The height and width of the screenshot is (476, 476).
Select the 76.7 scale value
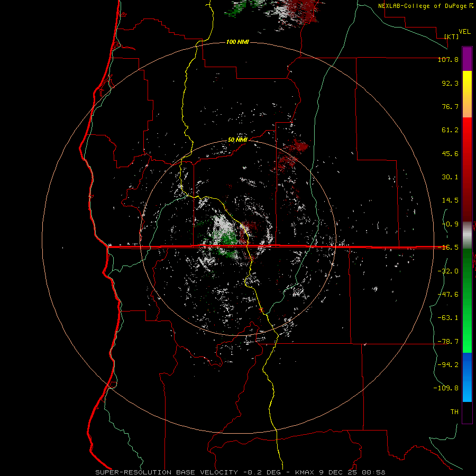click(450, 106)
